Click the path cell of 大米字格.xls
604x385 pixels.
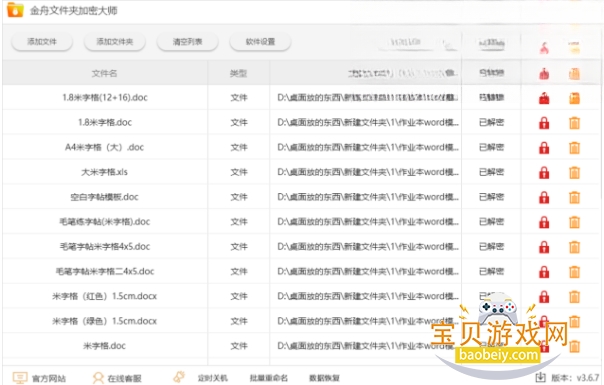(368, 172)
